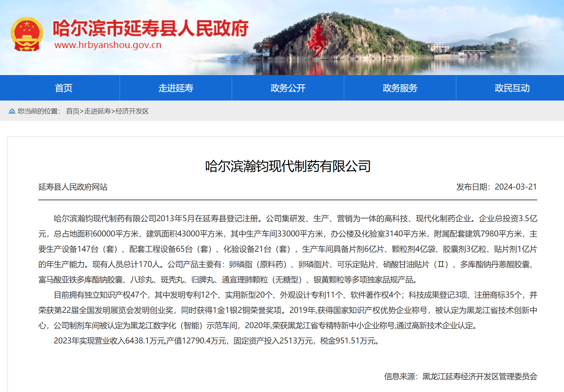Click the 首页 breadcrumb link
Screen dimensions: 564x392
click(72, 111)
